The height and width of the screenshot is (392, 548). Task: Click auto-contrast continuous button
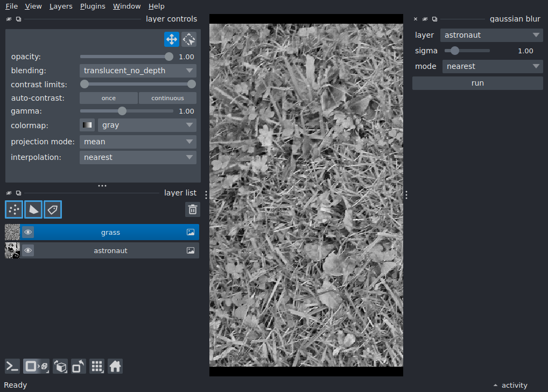pos(168,98)
